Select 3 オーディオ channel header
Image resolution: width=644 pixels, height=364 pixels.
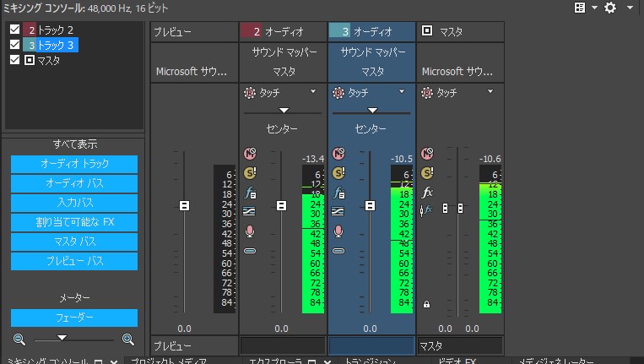coord(372,31)
